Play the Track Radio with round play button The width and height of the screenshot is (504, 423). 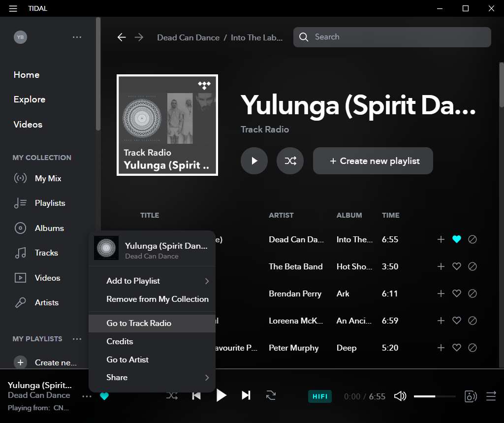[254, 161]
